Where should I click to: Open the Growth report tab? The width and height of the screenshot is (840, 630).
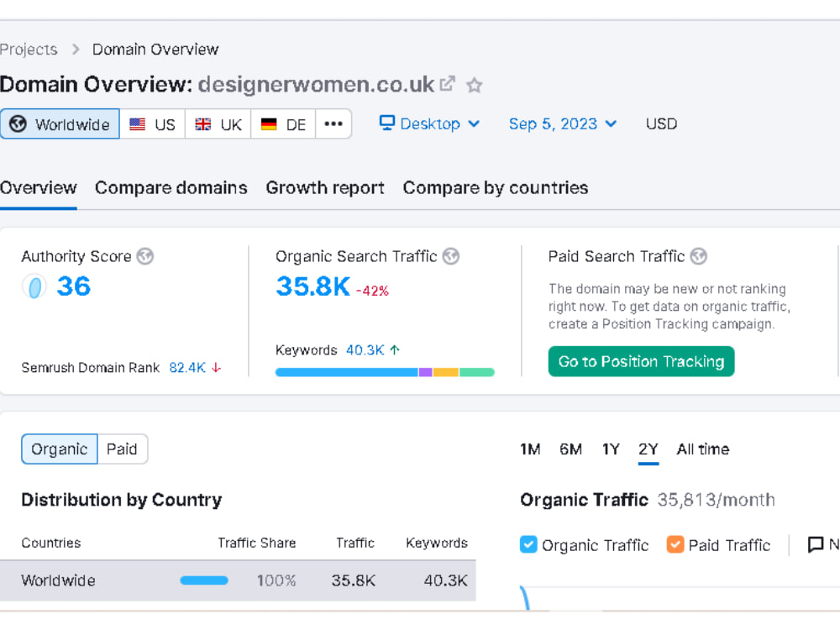tap(325, 187)
